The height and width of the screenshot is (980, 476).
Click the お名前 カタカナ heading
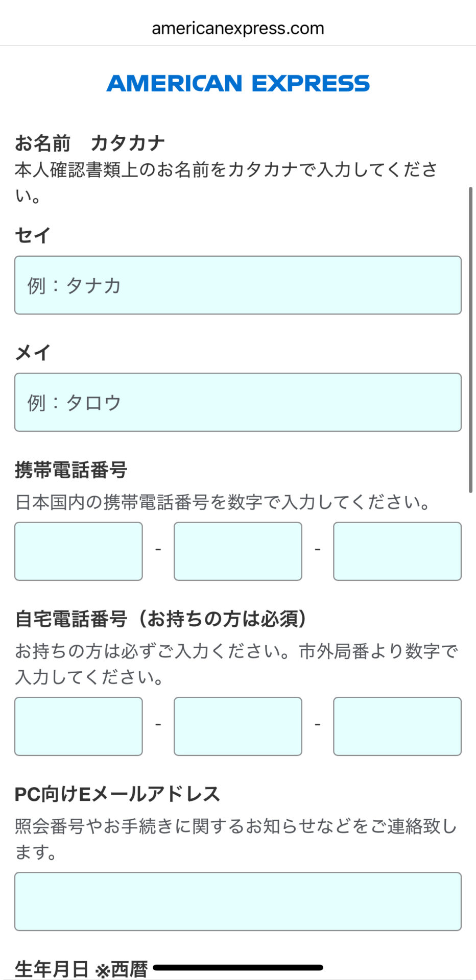[90, 143]
